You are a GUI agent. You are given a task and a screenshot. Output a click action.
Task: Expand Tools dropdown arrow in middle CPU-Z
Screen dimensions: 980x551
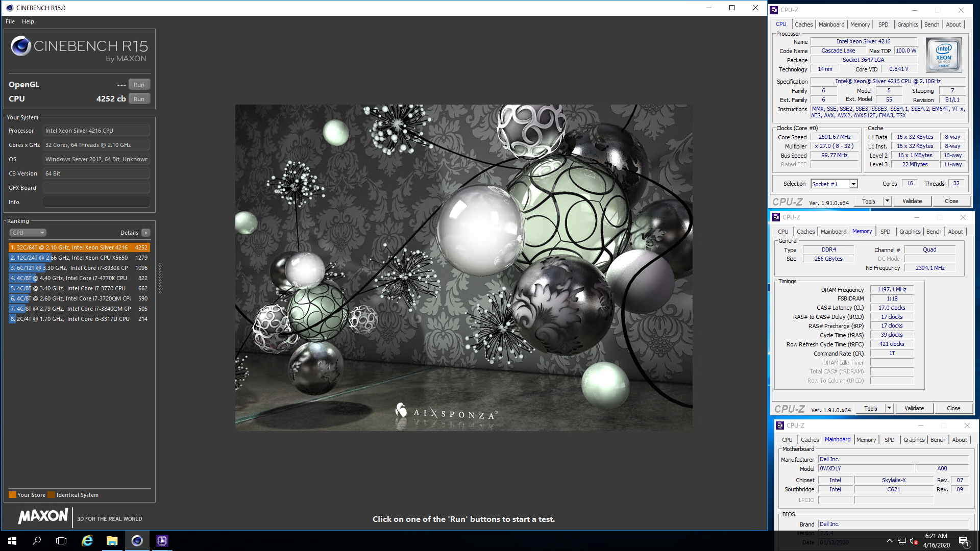889,409
